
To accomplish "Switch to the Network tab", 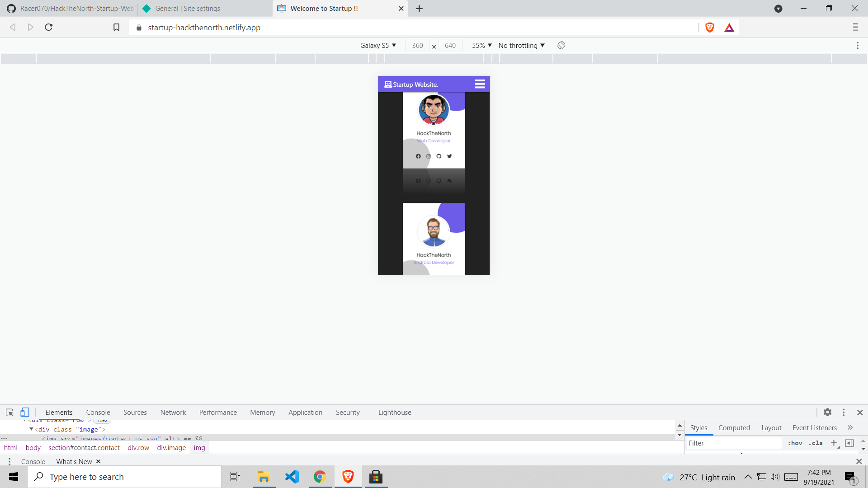I will [173, 412].
